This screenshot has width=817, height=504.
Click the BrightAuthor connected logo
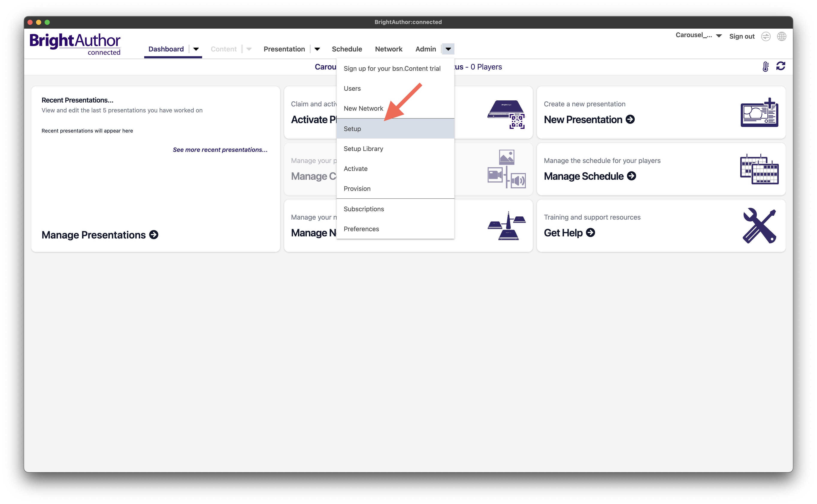pyautogui.click(x=75, y=44)
